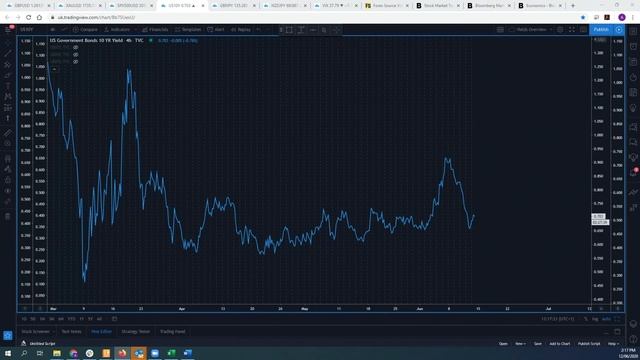
Task: Click the blue Publish button
Action: 601,29
